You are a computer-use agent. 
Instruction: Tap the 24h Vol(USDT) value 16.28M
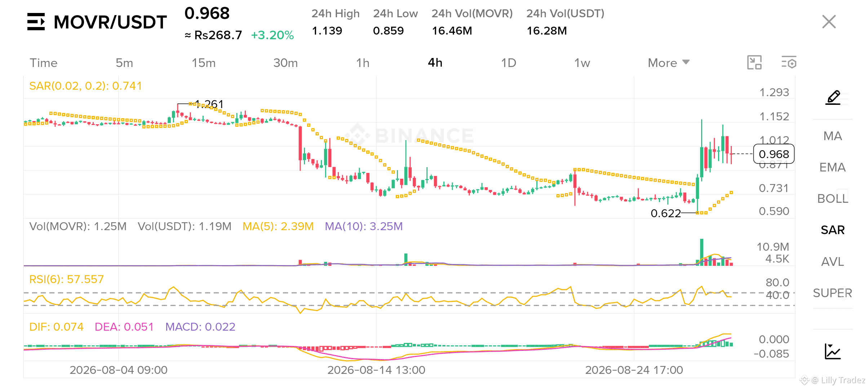click(x=547, y=31)
